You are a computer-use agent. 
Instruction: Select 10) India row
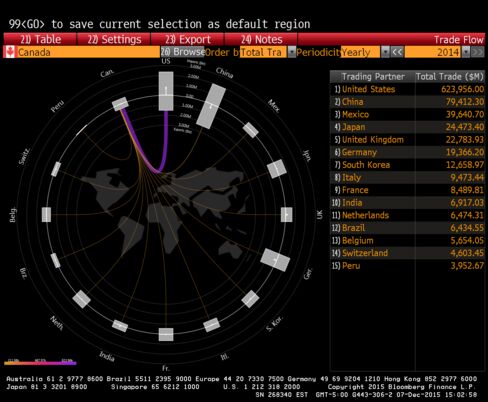[x=407, y=203]
